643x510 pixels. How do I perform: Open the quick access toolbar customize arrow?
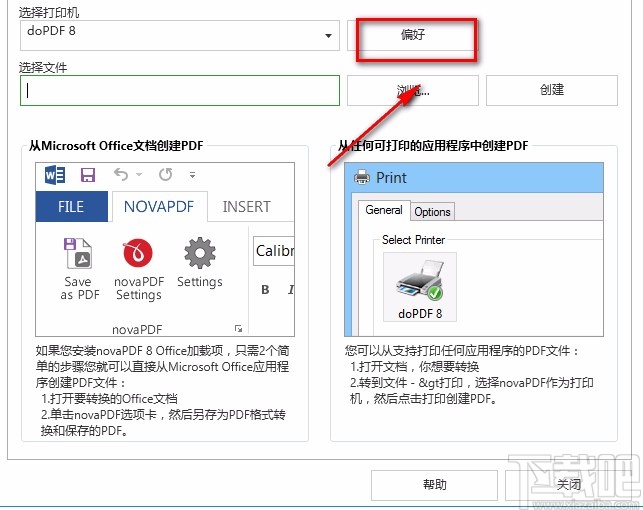click(192, 175)
